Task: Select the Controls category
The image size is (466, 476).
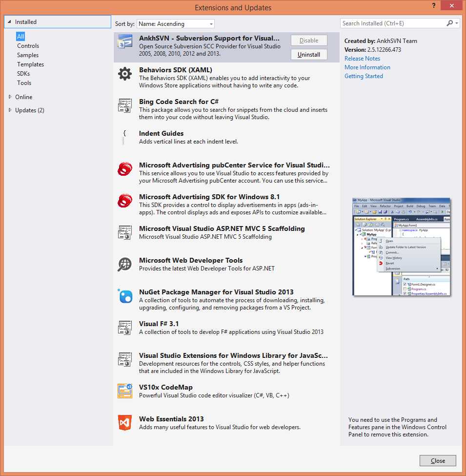Action: pos(28,46)
